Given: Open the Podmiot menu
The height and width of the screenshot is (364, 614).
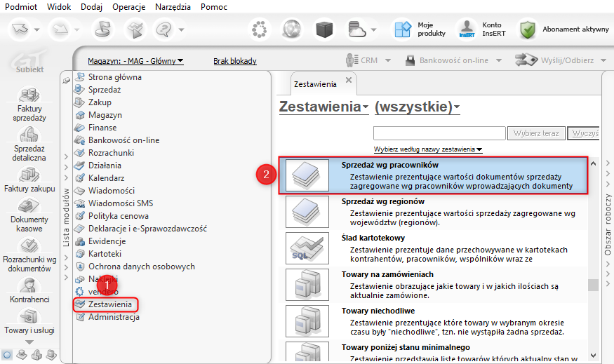Looking at the screenshot, I should [21, 6].
